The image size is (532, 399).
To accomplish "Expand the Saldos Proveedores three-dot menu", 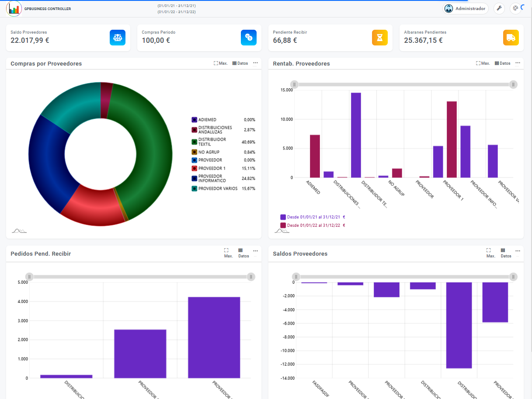I will 518,251.
